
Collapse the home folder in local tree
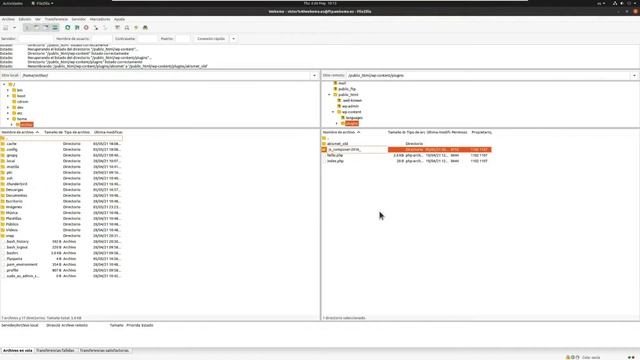tap(8, 119)
